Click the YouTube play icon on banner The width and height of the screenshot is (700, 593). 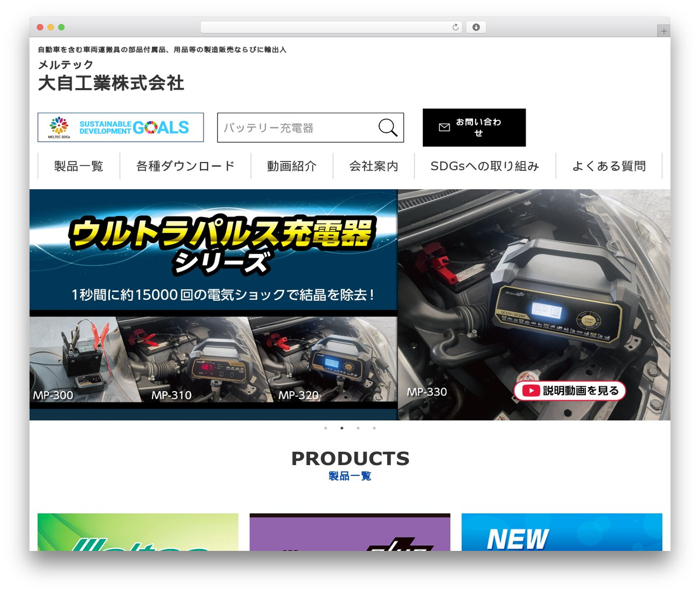[x=531, y=391]
